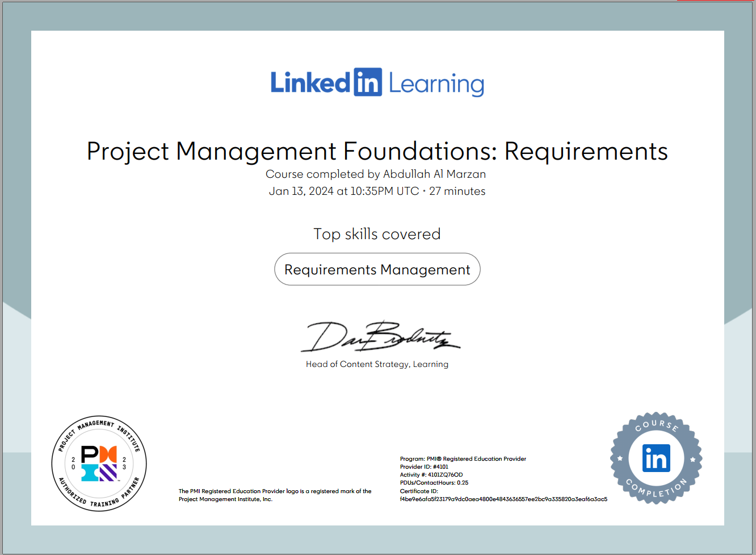The height and width of the screenshot is (555, 756).
Task: Click the Certificate ID string
Action: (x=504, y=499)
